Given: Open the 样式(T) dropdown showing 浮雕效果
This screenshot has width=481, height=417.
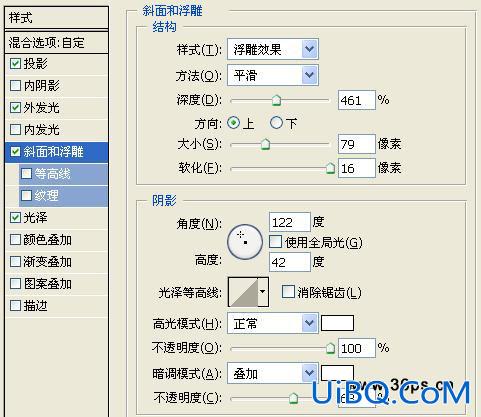Looking at the screenshot, I should point(273,49).
